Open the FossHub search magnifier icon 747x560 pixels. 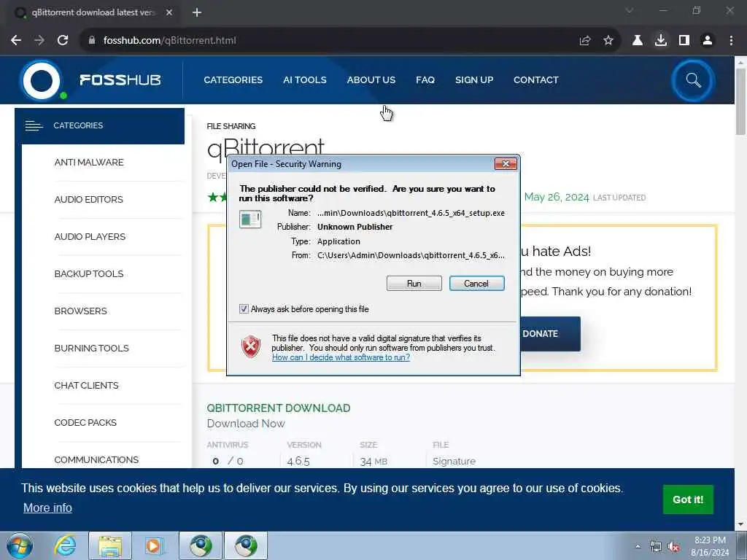pyautogui.click(x=693, y=80)
